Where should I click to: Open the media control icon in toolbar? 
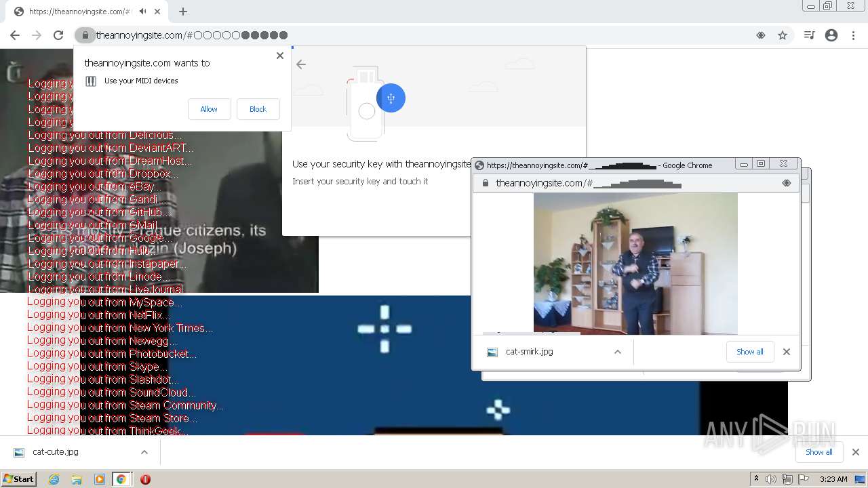[809, 35]
